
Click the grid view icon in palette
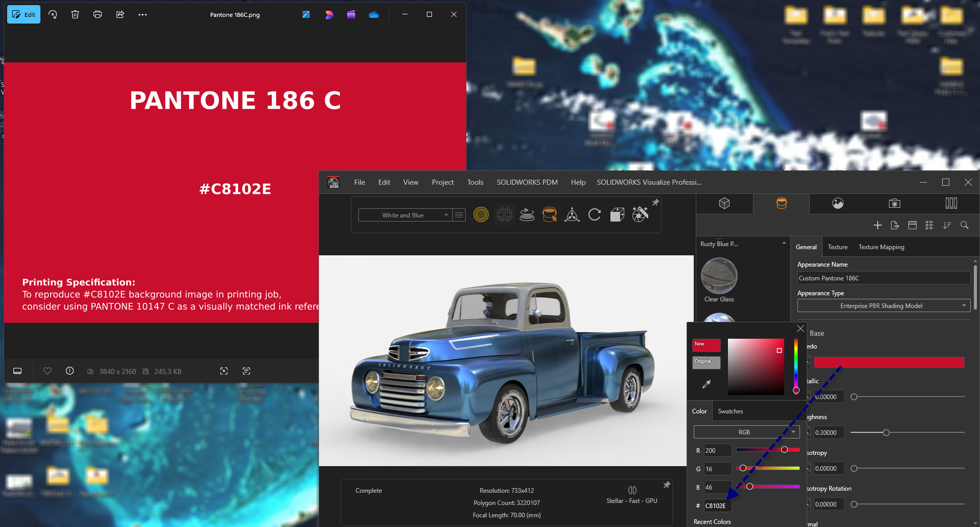(929, 225)
